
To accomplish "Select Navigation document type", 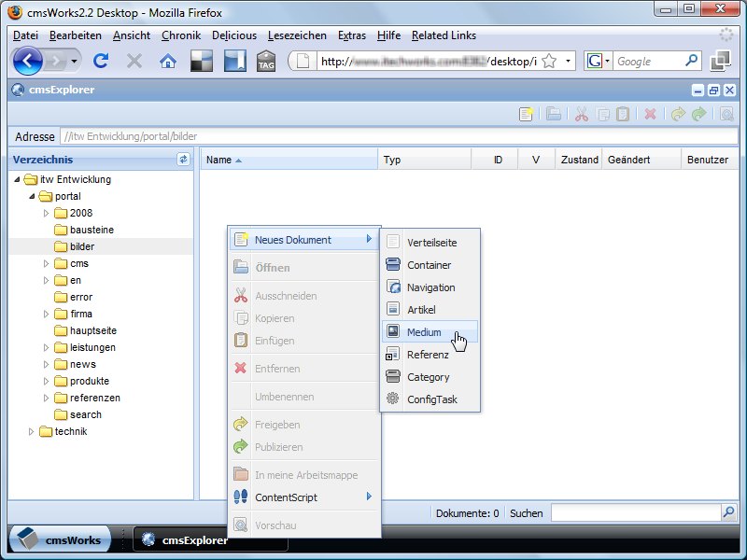I will (430, 287).
